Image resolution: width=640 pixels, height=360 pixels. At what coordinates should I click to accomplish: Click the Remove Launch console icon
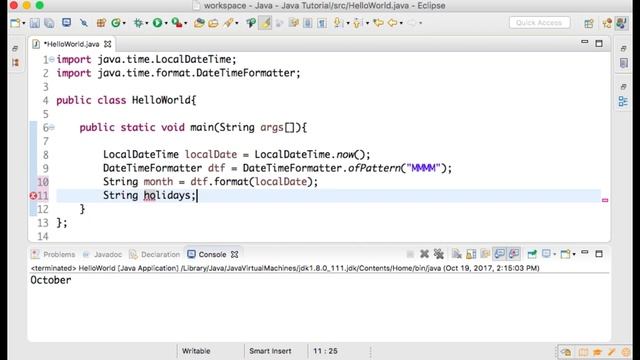click(424, 254)
